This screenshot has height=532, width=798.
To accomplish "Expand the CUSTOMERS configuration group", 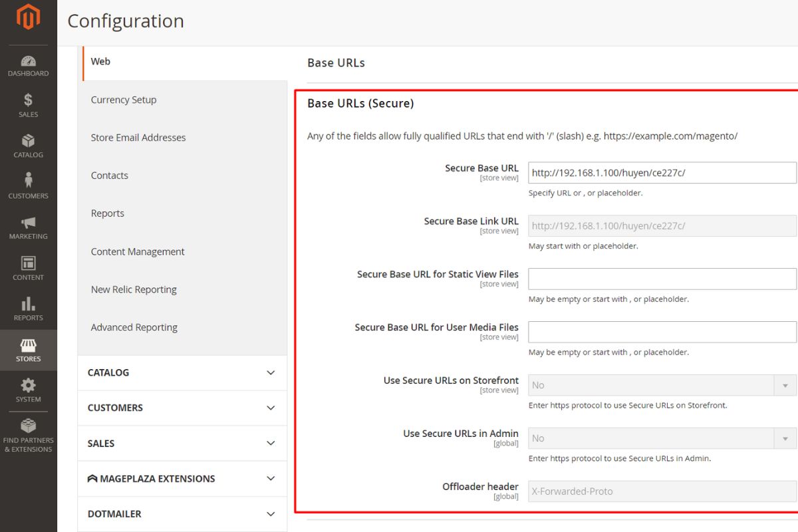I will 182,408.
